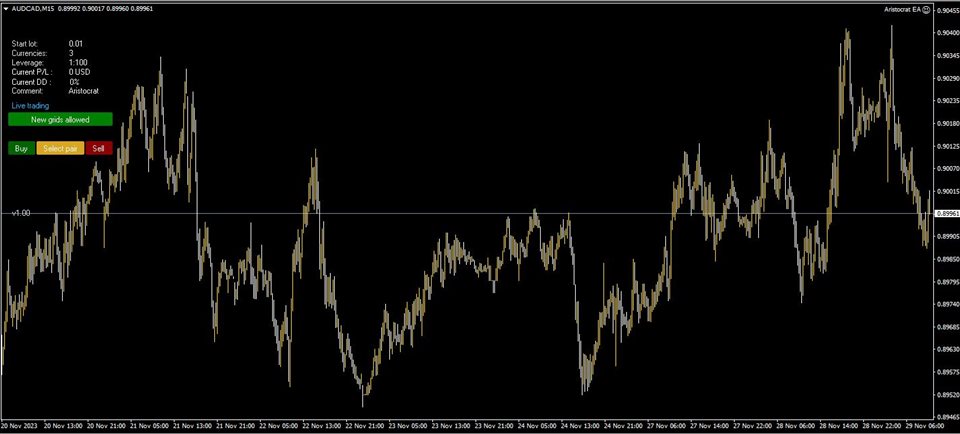Click the 21 Nov 05:00 time label

coord(149,425)
